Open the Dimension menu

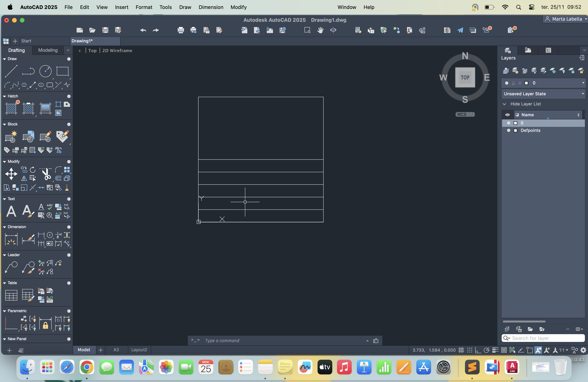211,7
